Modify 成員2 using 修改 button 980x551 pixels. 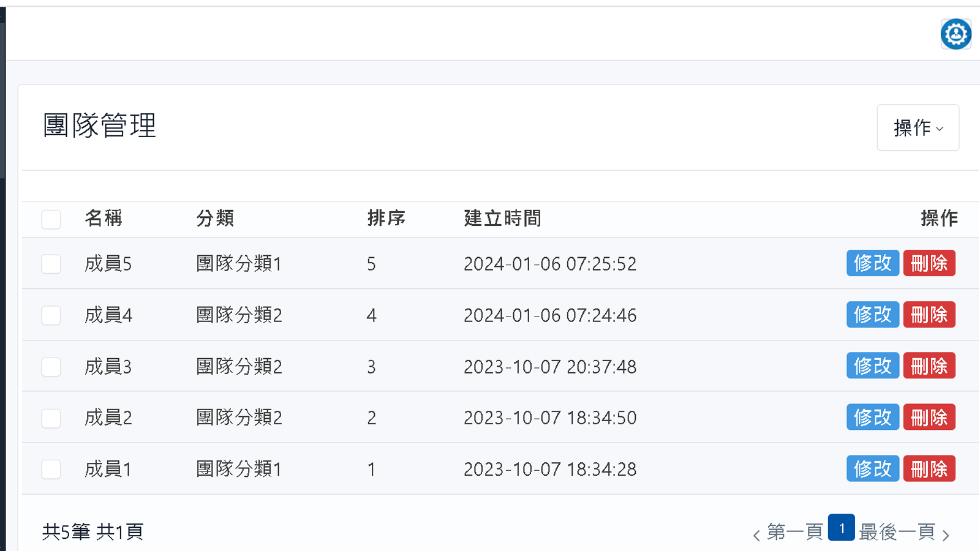pyautogui.click(x=873, y=417)
